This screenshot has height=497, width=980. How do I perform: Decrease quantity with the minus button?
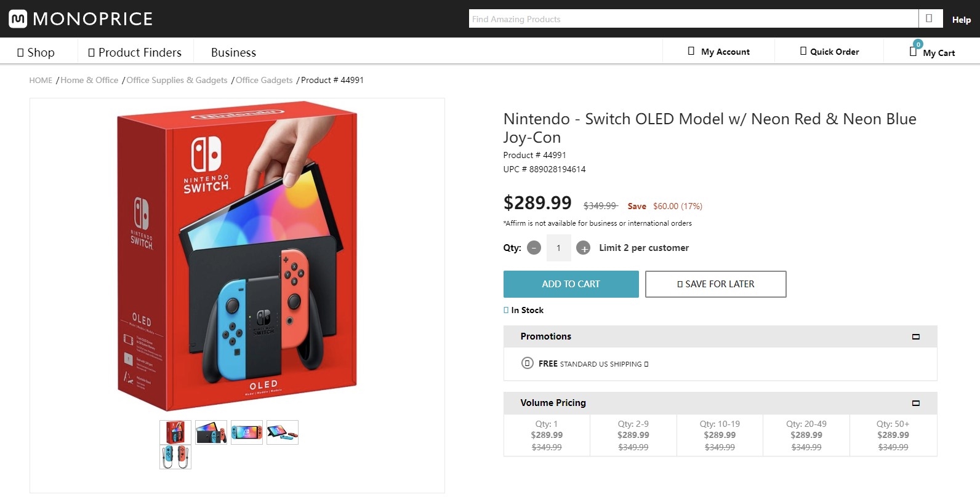tap(534, 248)
